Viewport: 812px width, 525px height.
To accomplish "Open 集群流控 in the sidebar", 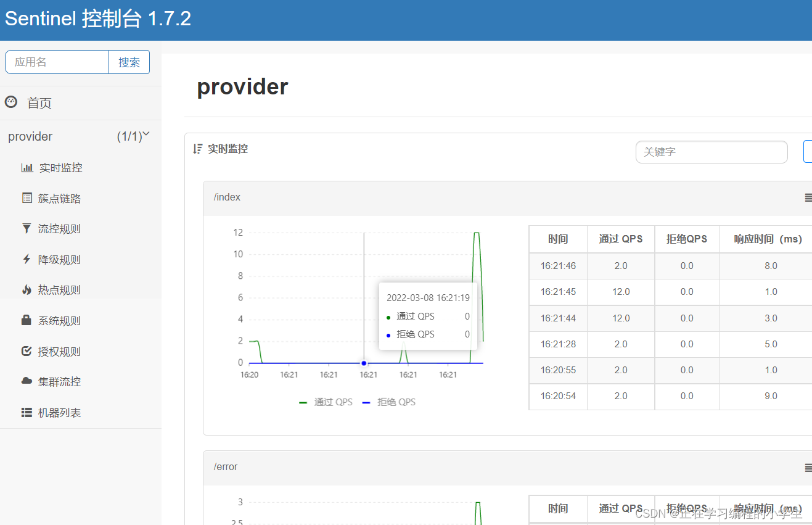I will point(59,382).
